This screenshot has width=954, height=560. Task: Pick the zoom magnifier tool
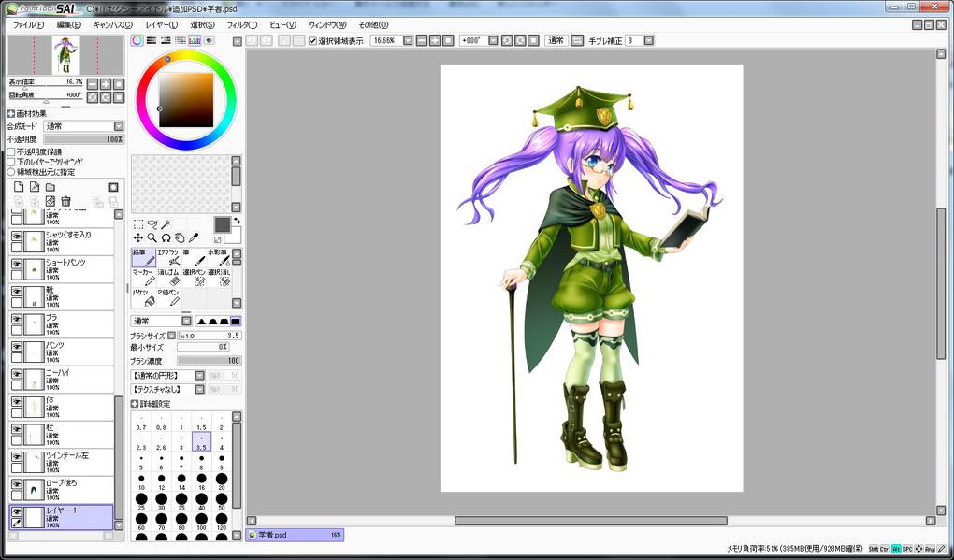click(x=152, y=237)
